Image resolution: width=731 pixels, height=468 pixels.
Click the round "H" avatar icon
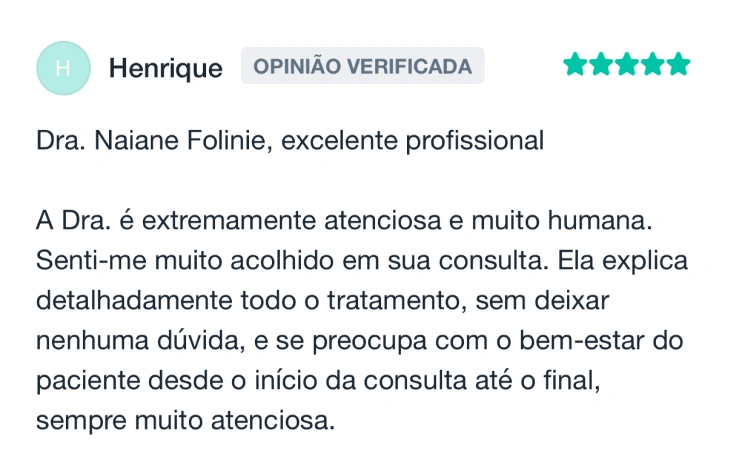63,68
